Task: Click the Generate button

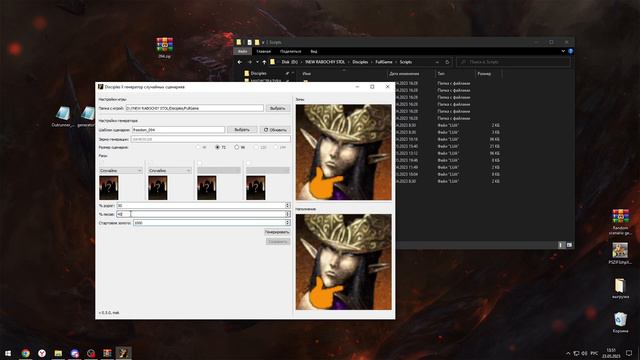Action: [x=277, y=232]
